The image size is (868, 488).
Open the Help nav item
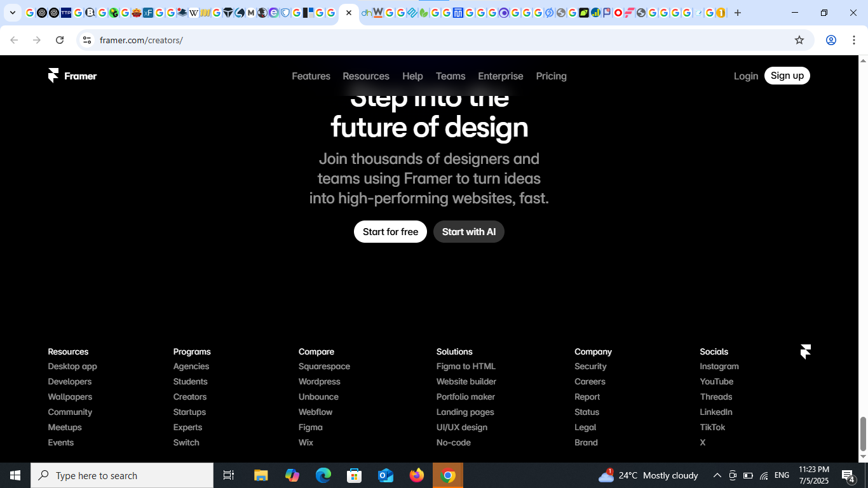(x=412, y=76)
